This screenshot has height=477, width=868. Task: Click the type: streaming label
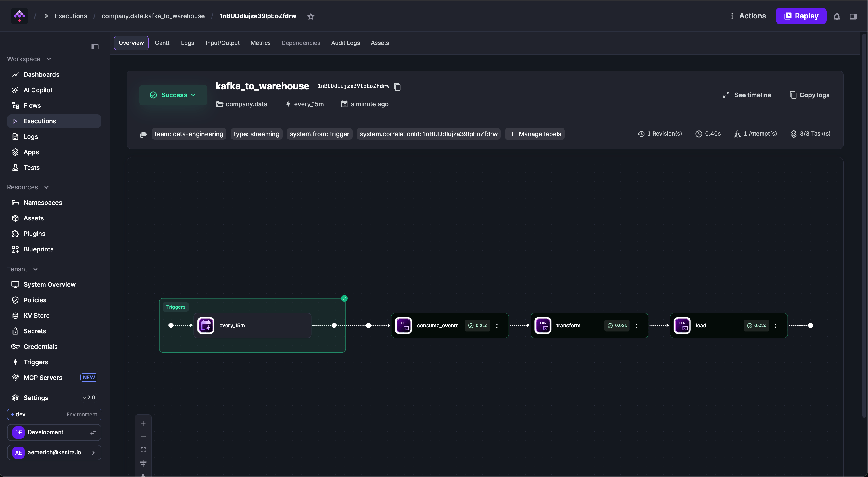(256, 134)
